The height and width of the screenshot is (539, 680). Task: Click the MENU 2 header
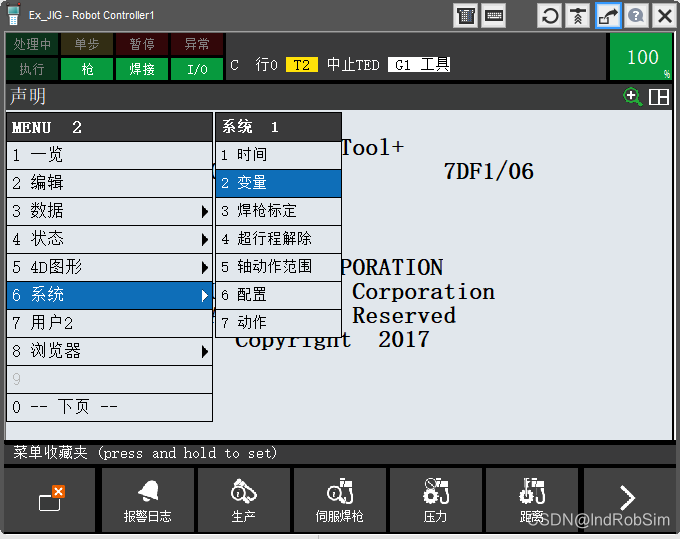[x=109, y=127]
